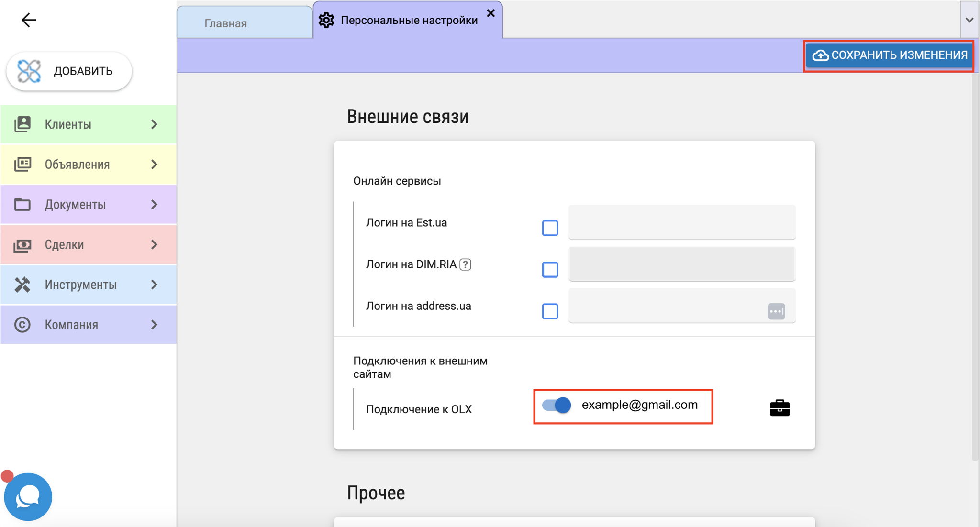Image resolution: width=980 pixels, height=527 pixels.
Task: Click the Логин на DIM.RIA label
Action: coord(411,264)
